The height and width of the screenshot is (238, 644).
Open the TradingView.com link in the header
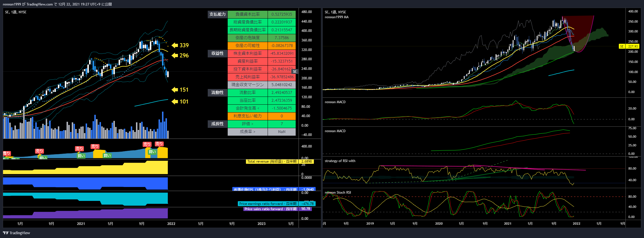pyautogui.click(x=40, y=4)
